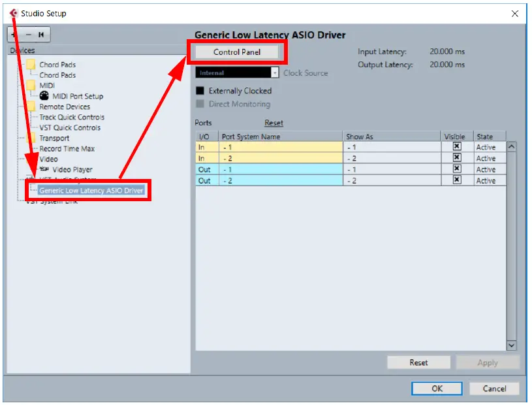Click the Port System Name column header
Screen dimensions: 532x405
point(280,137)
